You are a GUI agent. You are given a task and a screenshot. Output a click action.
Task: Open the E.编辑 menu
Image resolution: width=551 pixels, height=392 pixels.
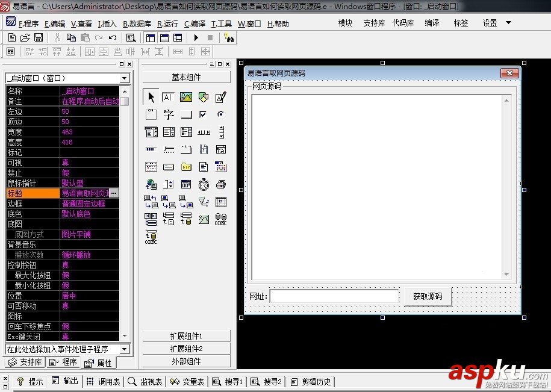point(55,24)
